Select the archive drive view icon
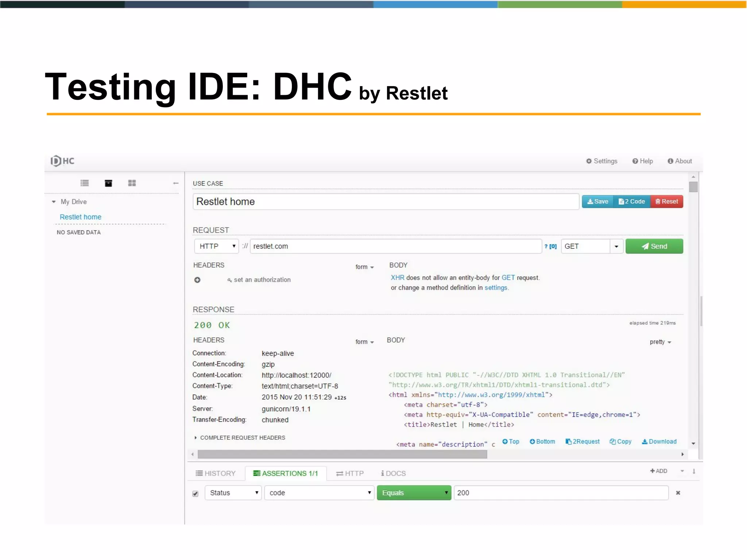Image resolution: width=747 pixels, height=560 pixels. coord(108,183)
